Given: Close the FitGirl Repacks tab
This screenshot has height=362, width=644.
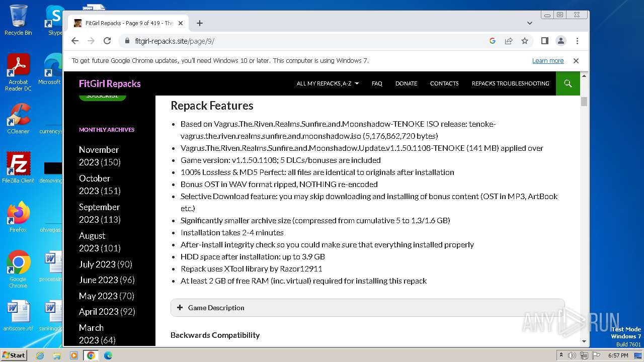Looking at the screenshot, I should 181,23.
